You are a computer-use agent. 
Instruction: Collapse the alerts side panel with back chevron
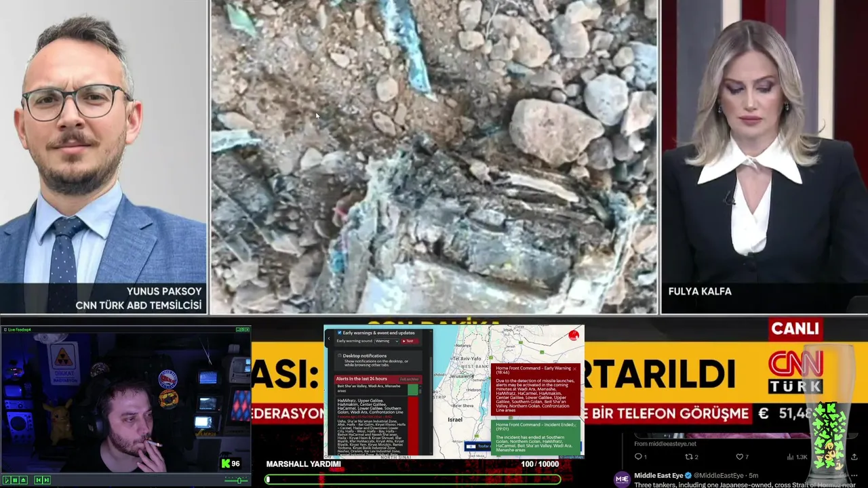[x=329, y=338]
